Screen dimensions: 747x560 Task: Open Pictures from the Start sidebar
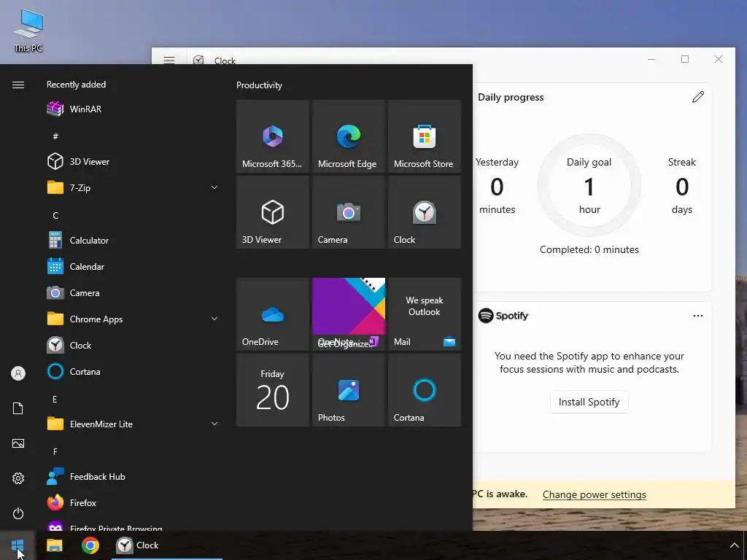18,443
